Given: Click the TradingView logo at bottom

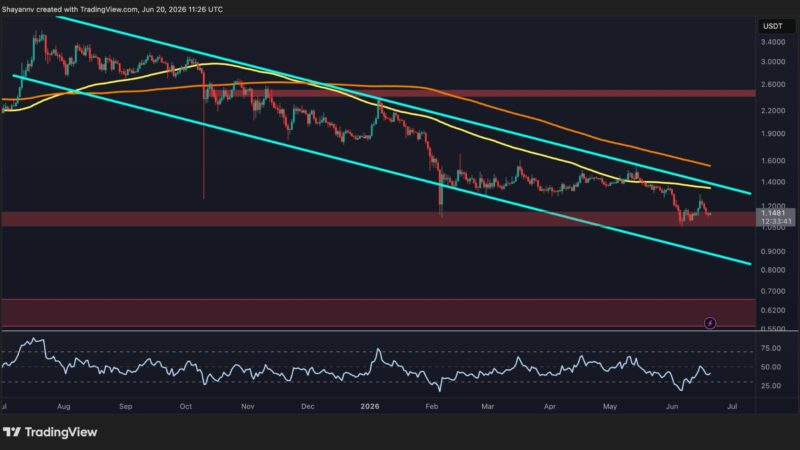Looking at the screenshot, I should 50,432.
